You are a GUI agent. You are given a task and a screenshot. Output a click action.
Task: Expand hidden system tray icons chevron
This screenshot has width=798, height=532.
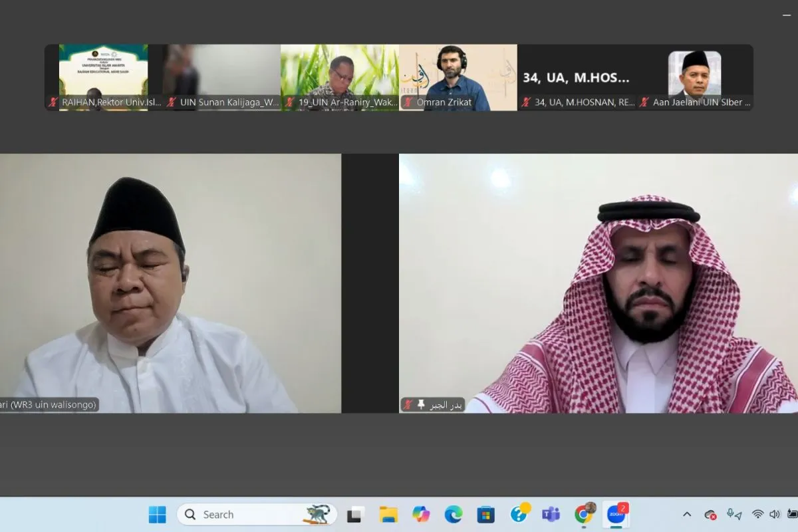[x=687, y=514]
